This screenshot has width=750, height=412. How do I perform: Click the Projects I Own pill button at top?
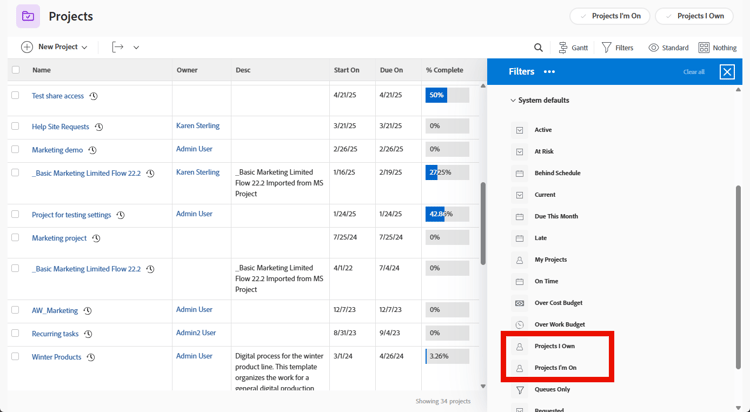(x=694, y=16)
